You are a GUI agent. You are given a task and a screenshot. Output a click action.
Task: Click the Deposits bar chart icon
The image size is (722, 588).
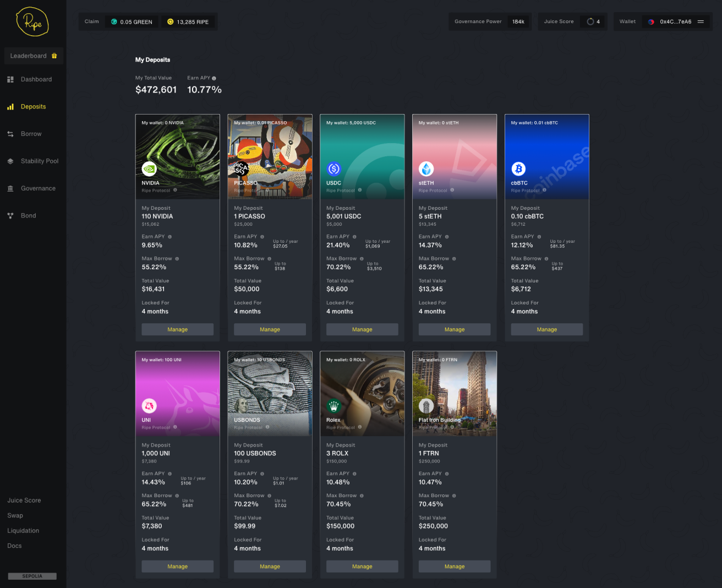coord(10,107)
